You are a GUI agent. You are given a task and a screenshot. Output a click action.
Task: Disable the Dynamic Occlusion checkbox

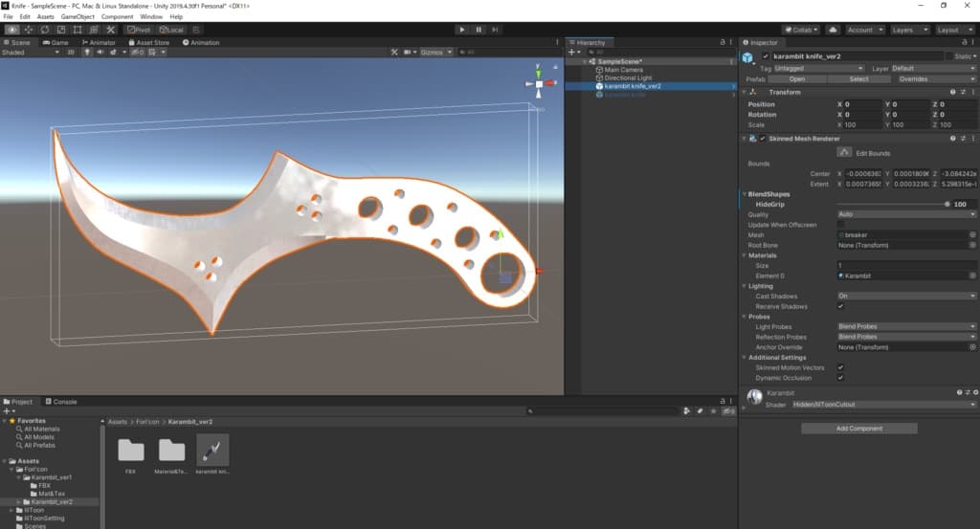[840, 377]
